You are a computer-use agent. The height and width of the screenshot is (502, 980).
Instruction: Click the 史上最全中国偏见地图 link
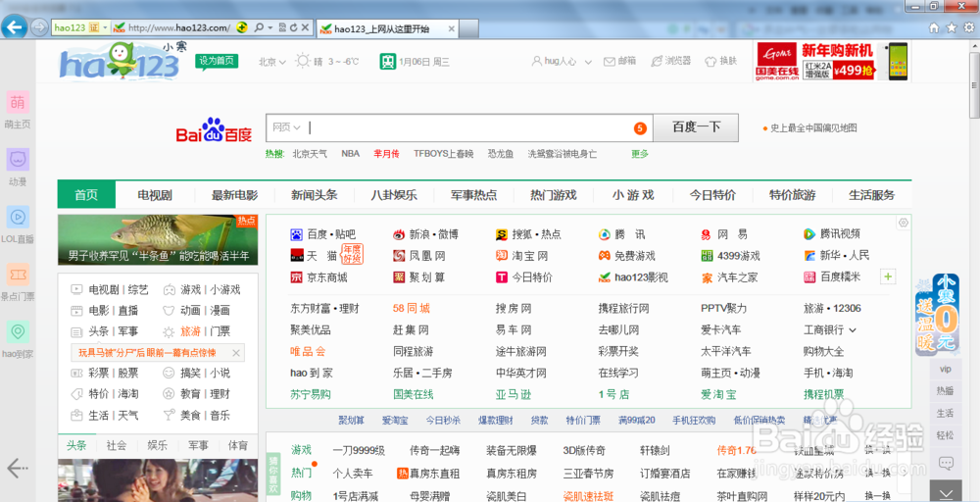pyautogui.click(x=813, y=128)
